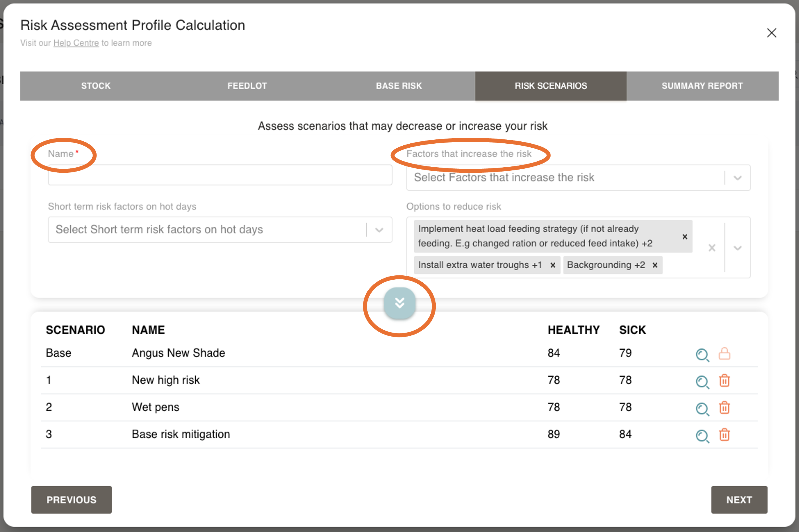Open the Help Centre link
The width and height of the screenshot is (800, 532).
pos(76,43)
